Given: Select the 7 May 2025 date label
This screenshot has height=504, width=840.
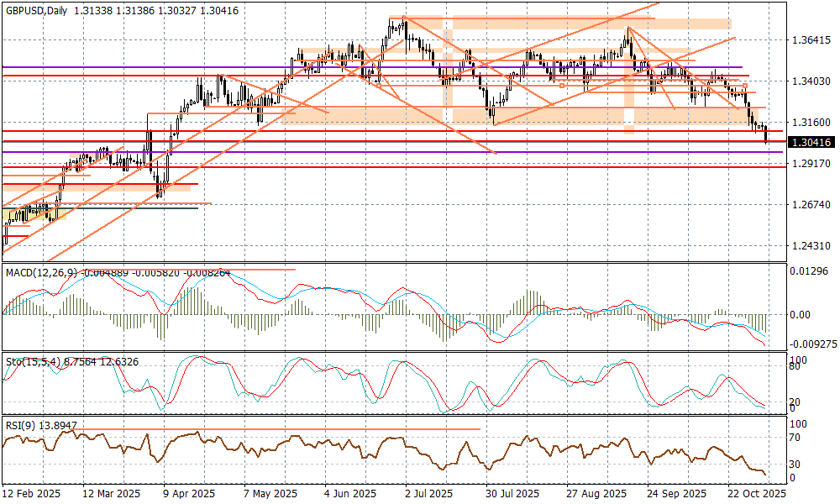Looking at the screenshot, I should (x=270, y=494).
